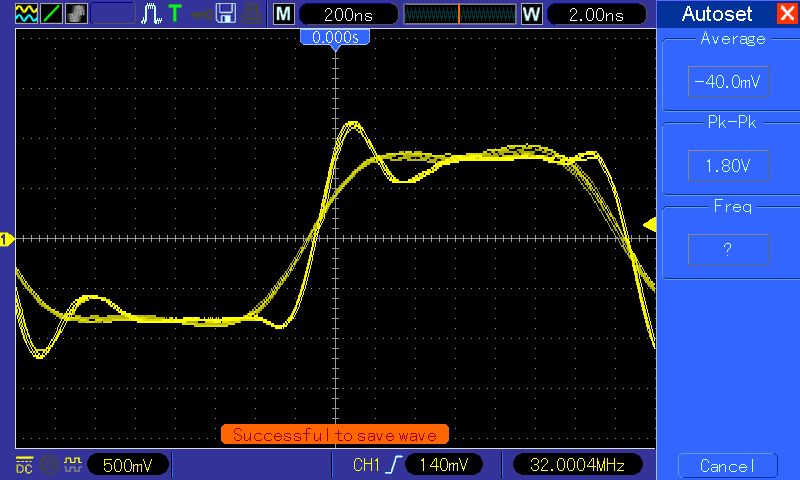Viewport: 800px width, 480px height.
Task: Click the dimmed bandwidth limit icon
Action: pos(49,465)
